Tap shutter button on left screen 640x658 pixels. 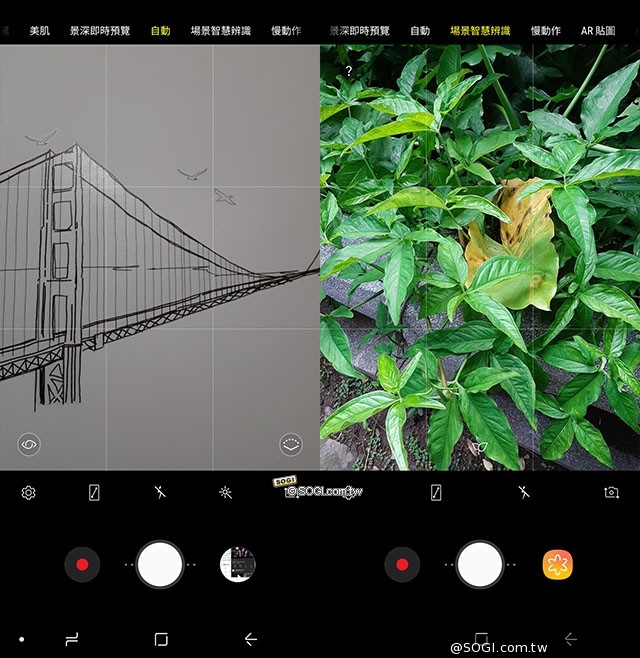coord(160,564)
